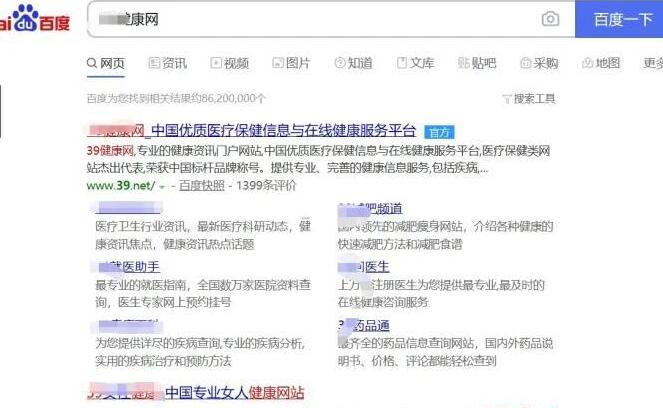This screenshot has width=663, height=408.
Task: Open the 资讯 news search tab
Action: point(168,63)
